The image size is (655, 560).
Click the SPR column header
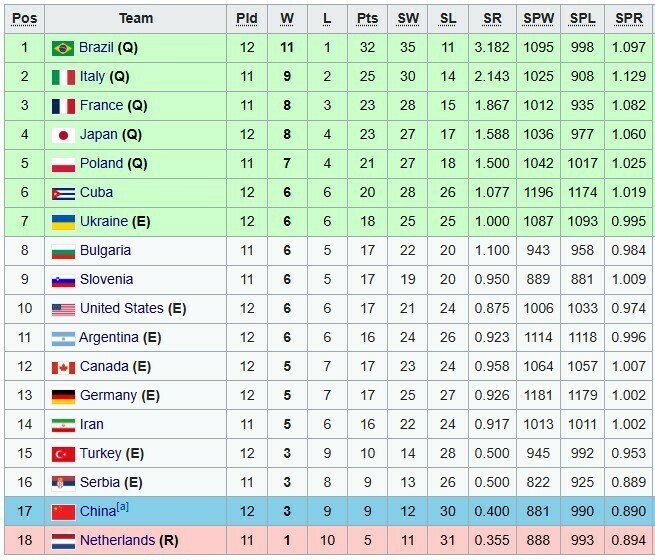point(629,19)
